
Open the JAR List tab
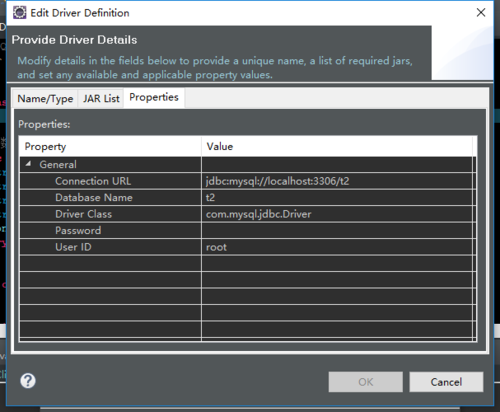coord(101,99)
